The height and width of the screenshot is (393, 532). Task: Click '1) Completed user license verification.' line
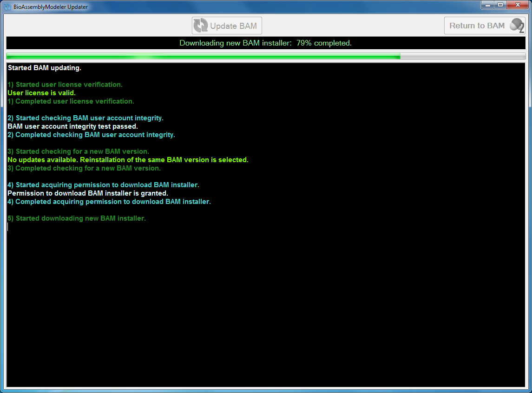71,101
